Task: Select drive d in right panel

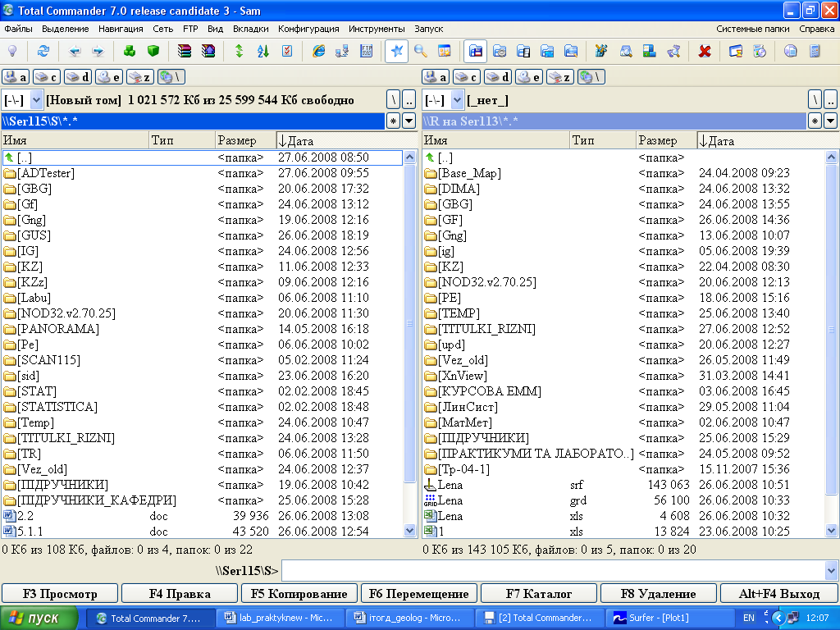Action: click(498, 77)
